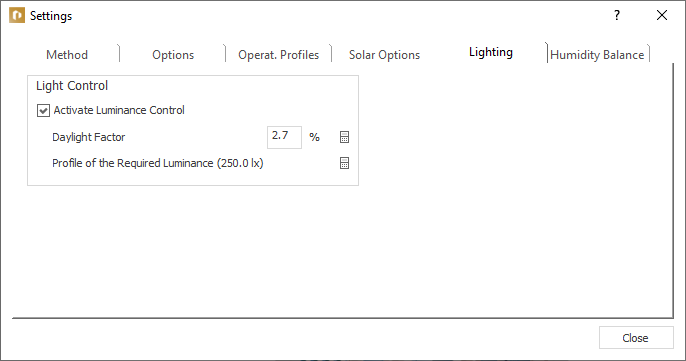Select the Solar Options tab
Viewport: 686px width, 361px height.
384,55
